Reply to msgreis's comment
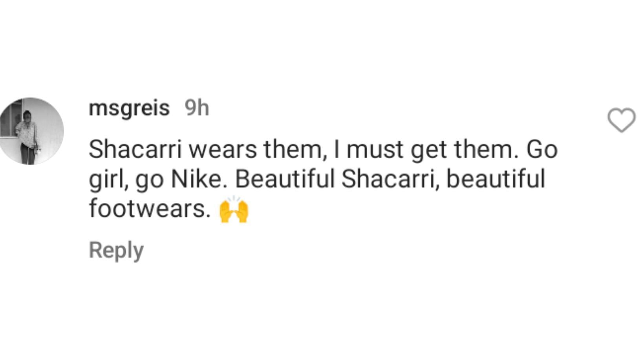Viewport: 644px width, 363px height. pyautogui.click(x=116, y=250)
